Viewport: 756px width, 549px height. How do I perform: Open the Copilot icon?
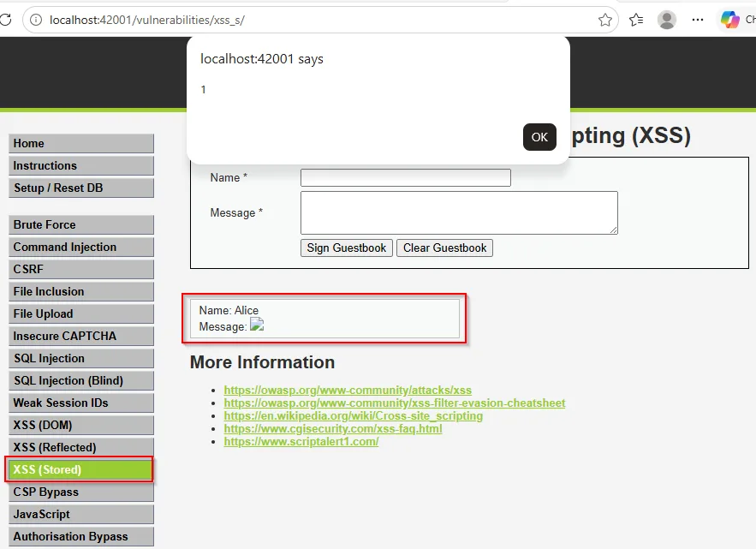click(730, 20)
